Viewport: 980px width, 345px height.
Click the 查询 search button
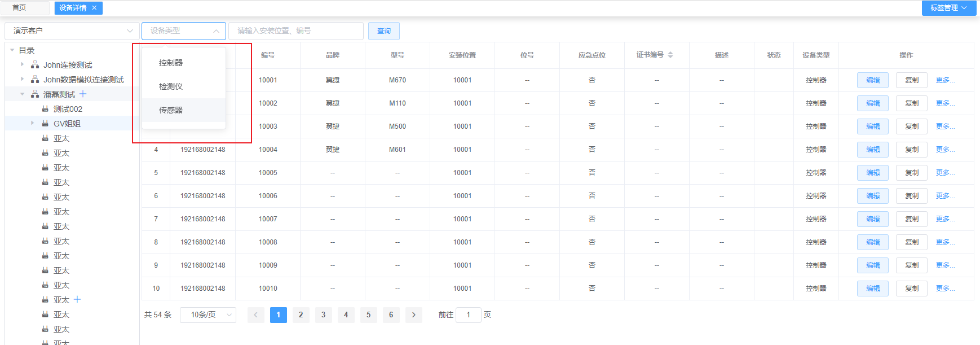click(x=383, y=31)
